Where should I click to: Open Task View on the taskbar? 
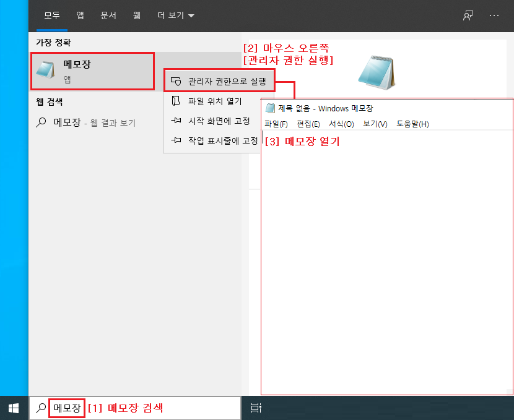pyautogui.click(x=256, y=408)
